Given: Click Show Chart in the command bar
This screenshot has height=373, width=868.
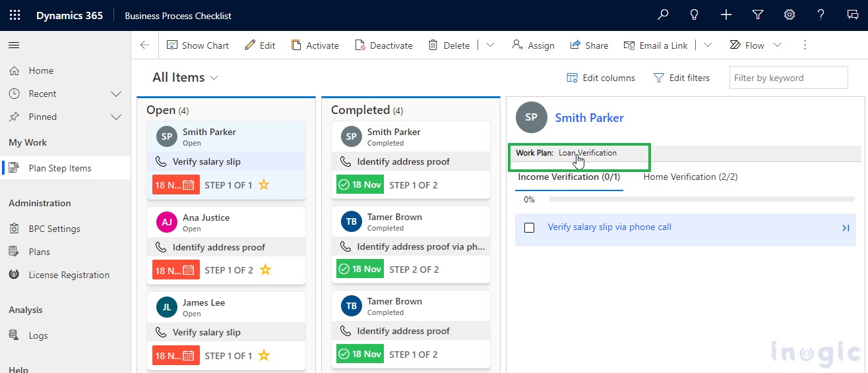Looking at the screenshot, I should click(197, 45).
